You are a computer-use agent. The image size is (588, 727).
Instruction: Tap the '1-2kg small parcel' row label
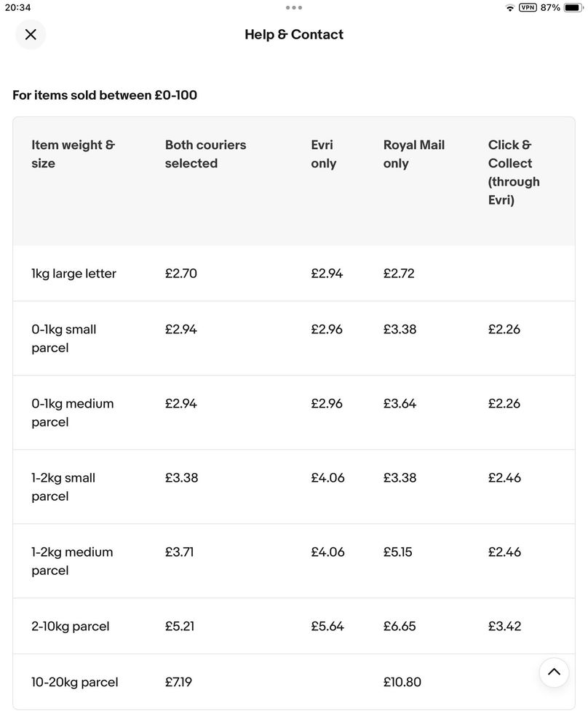tap(63, 487)
